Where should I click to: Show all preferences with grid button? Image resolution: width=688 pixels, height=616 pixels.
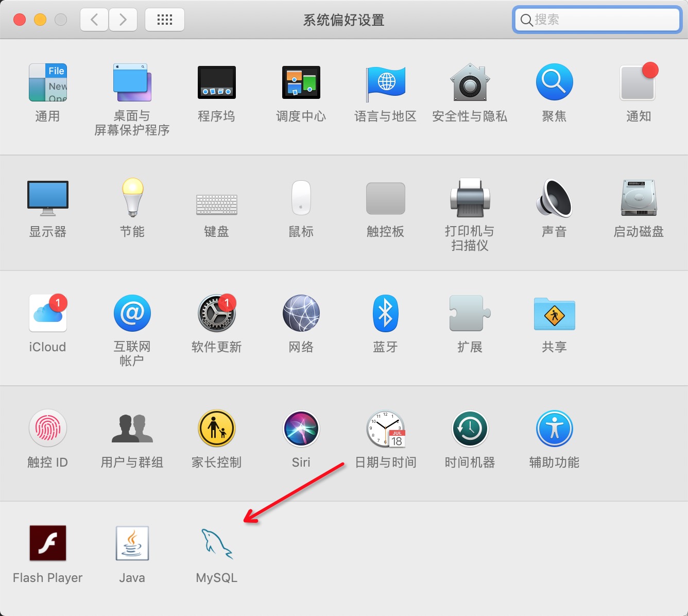click(165, 20)
